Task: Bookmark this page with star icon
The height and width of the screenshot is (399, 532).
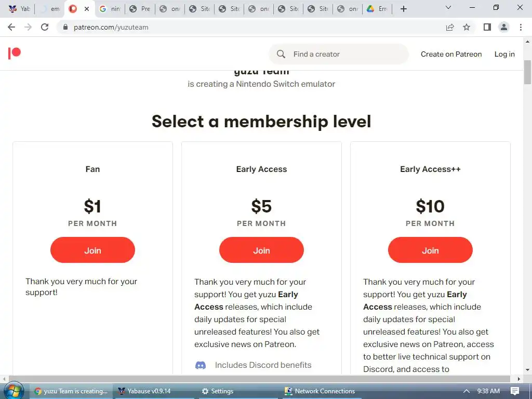Action: point(467,27)
